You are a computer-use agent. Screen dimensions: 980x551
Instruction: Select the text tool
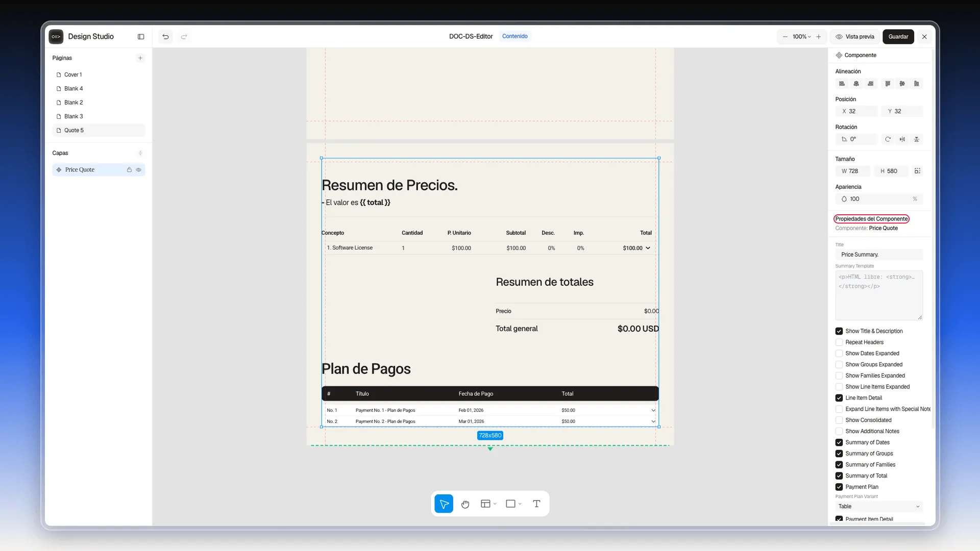coord(536,504)
